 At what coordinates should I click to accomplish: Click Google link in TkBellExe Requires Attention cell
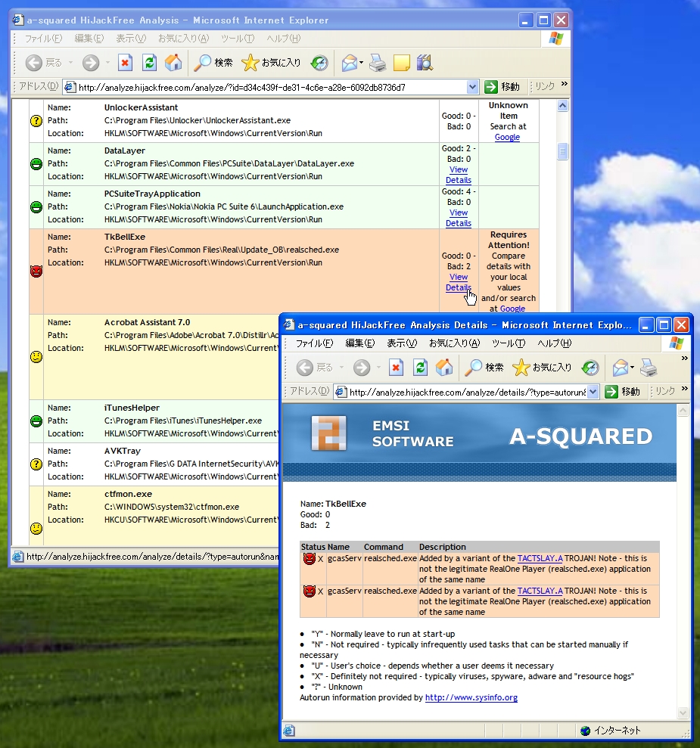tap(512, 309)
